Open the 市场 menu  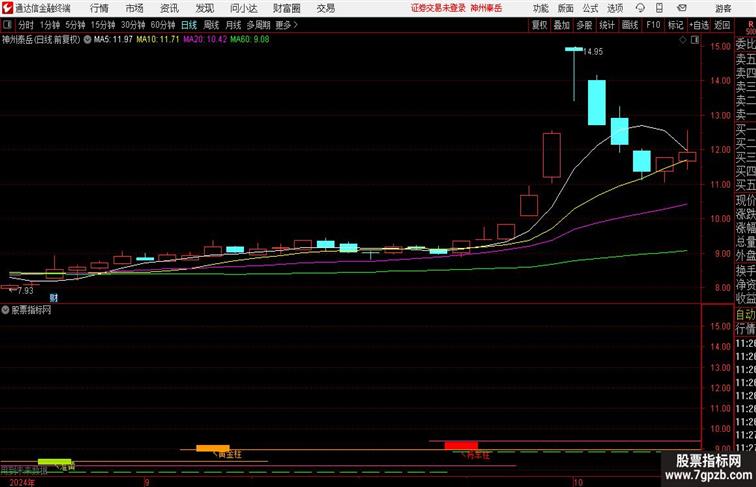[134, 8]
